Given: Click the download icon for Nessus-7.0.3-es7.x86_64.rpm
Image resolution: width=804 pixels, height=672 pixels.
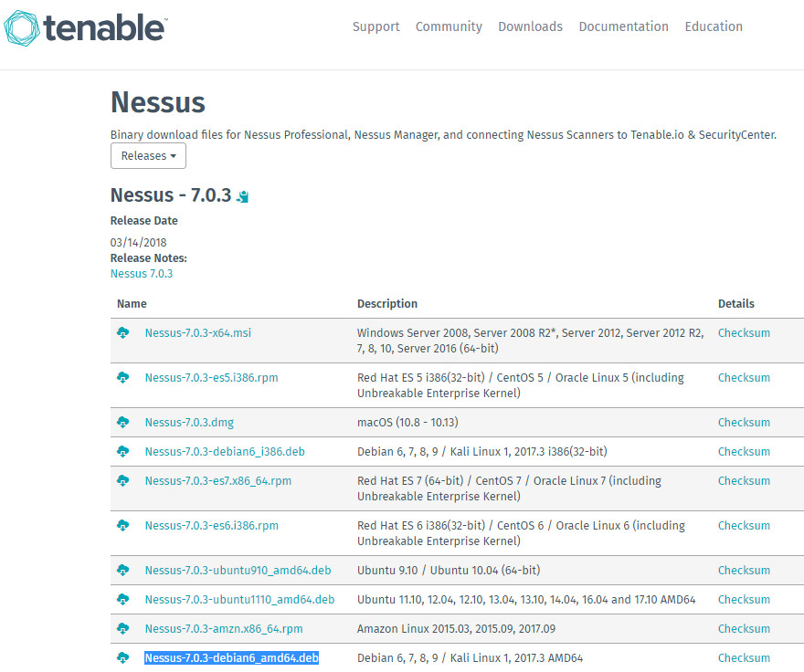Looking at the screenshot, I should coord(123,481).
